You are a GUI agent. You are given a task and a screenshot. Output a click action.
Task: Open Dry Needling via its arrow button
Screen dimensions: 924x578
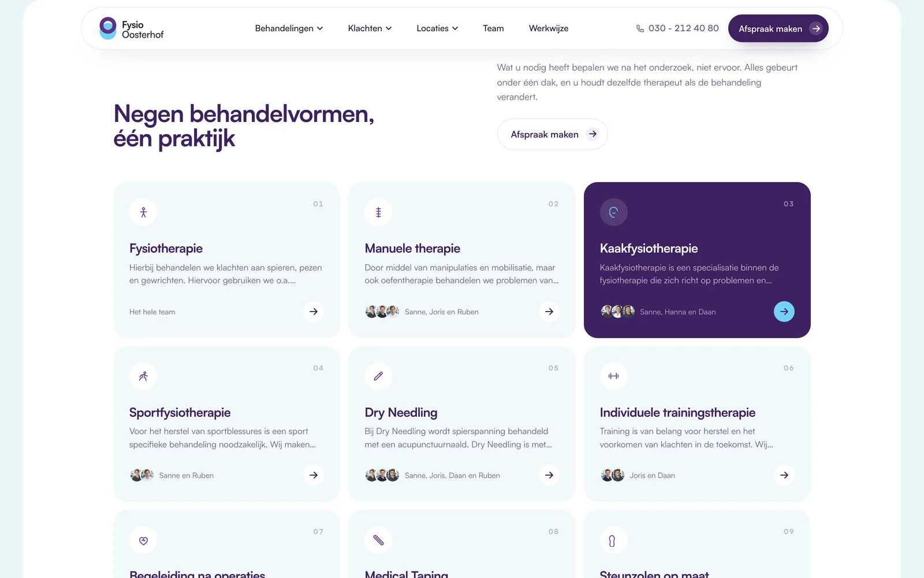(x=549, y=475)
